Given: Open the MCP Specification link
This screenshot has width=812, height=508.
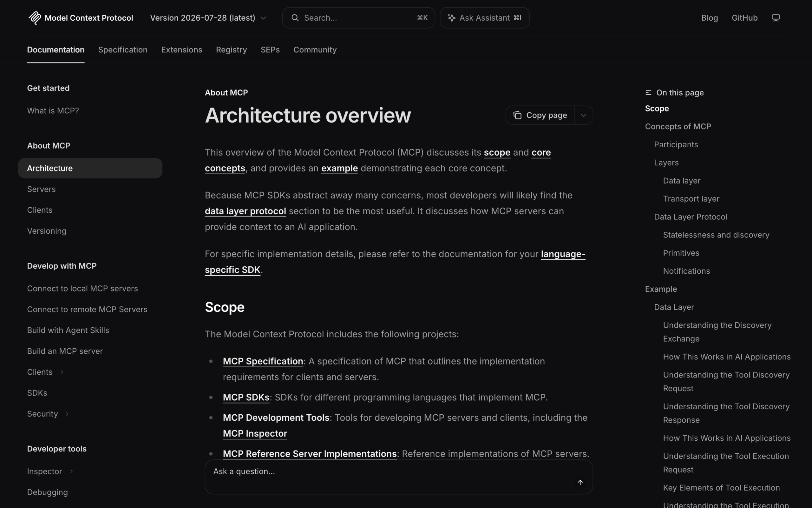Looking at the screenshot, I should pyautogui.click(x=263, y=361).
